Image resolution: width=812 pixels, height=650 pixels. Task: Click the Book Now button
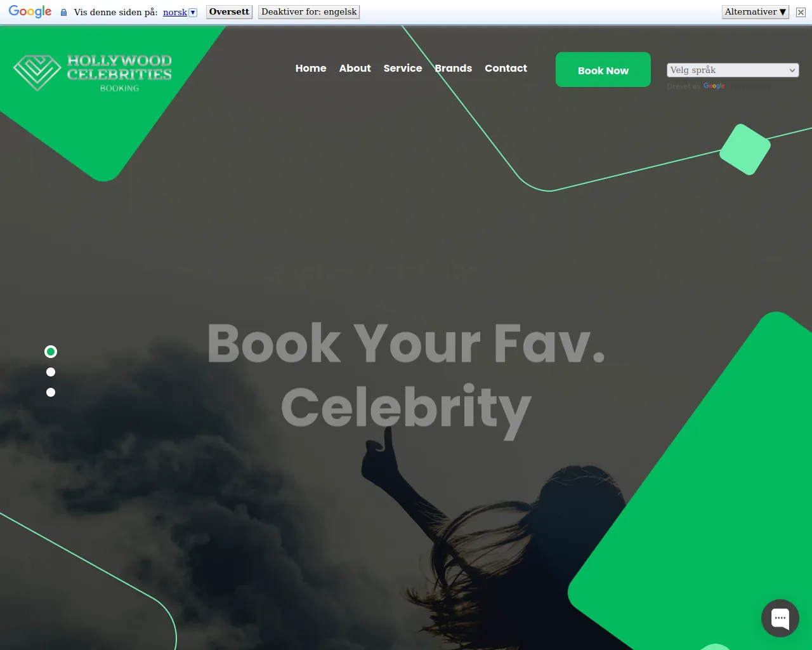603,70
